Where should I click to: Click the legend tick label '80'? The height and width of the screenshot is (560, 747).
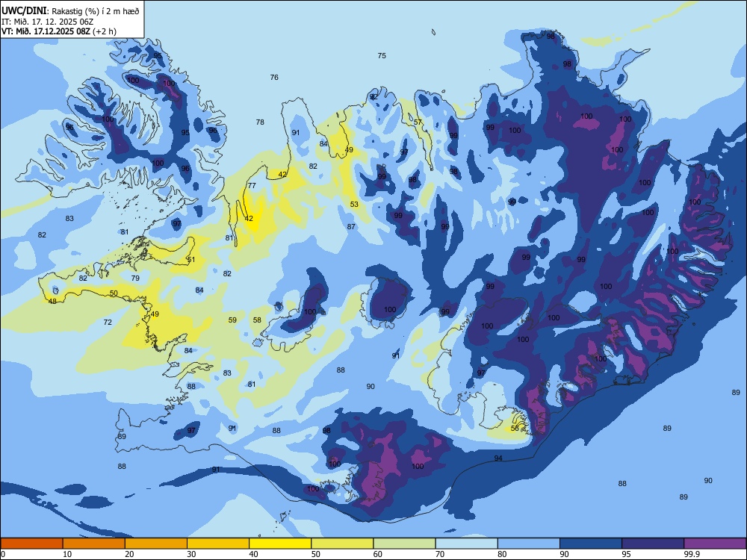coord(502,554)
